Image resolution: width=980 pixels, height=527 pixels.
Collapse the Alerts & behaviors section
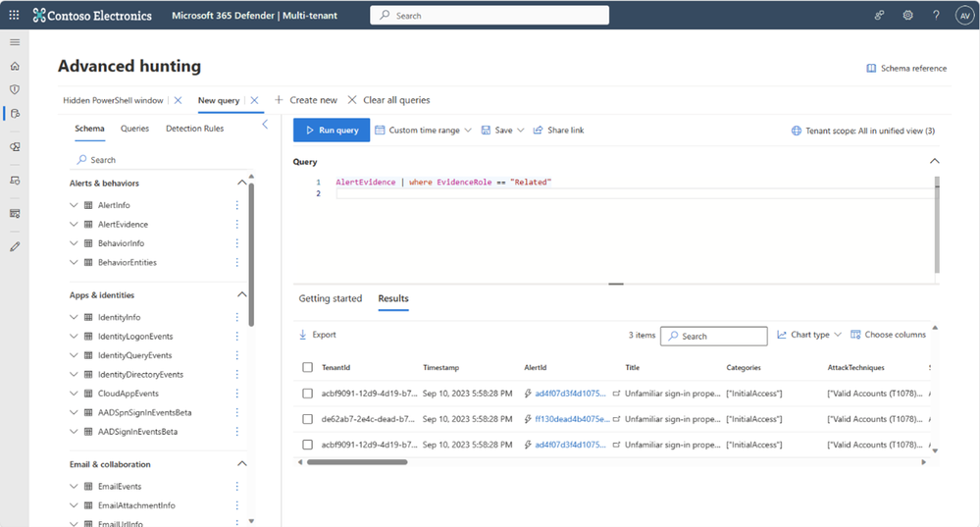tap(242, 183)
